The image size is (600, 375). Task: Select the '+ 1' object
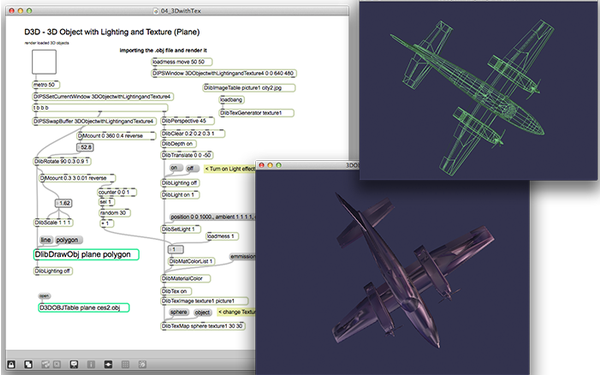click(106, 223)
